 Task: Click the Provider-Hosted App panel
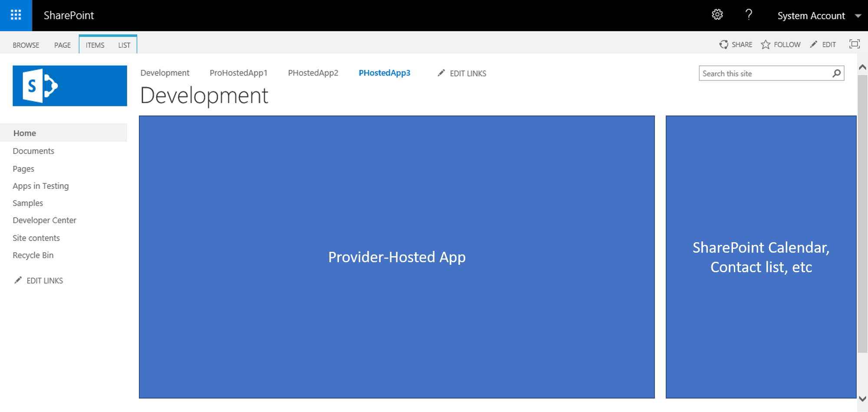pyautogui.click(x=397, y=257)
